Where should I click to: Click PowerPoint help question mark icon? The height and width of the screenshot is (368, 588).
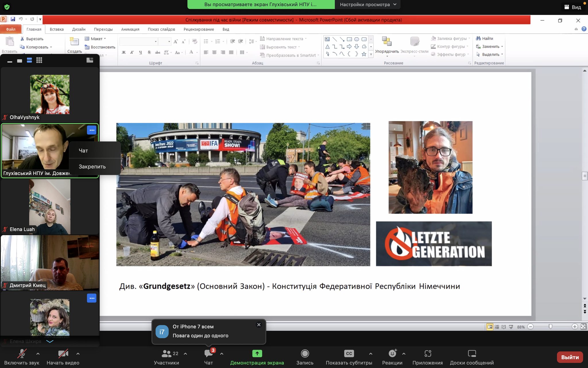(x=584, y=29)
